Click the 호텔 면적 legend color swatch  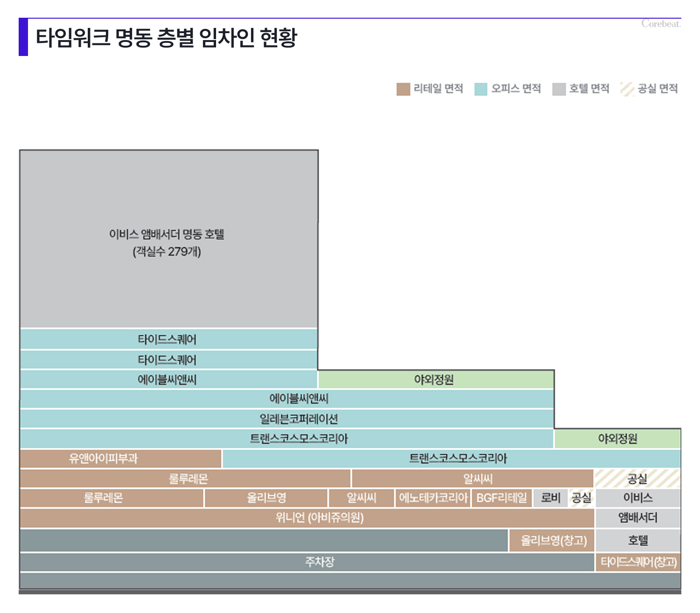tap(559, 89)
